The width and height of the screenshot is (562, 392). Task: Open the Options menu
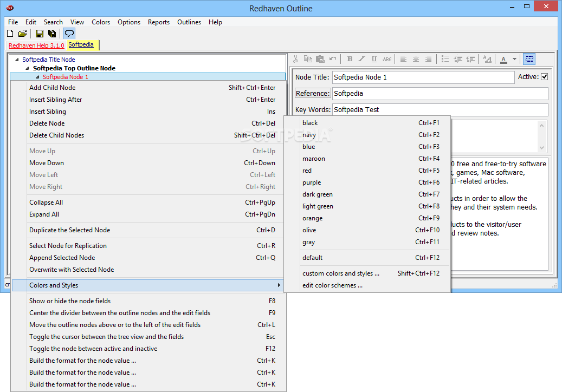129,22
